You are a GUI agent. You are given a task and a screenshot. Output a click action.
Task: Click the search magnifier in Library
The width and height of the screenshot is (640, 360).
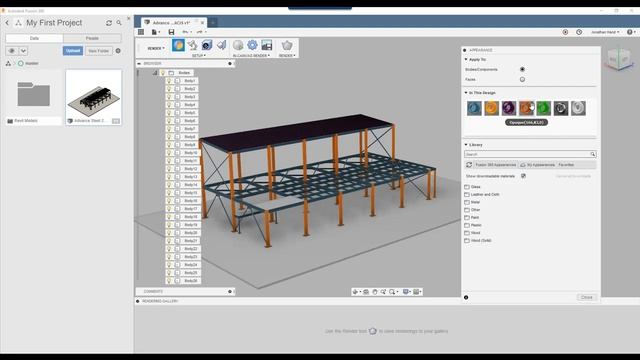point(593,154)
